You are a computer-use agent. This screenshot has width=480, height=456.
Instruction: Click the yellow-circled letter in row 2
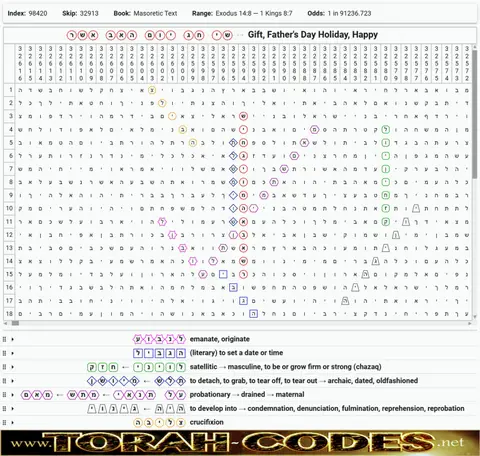(162, 103)
